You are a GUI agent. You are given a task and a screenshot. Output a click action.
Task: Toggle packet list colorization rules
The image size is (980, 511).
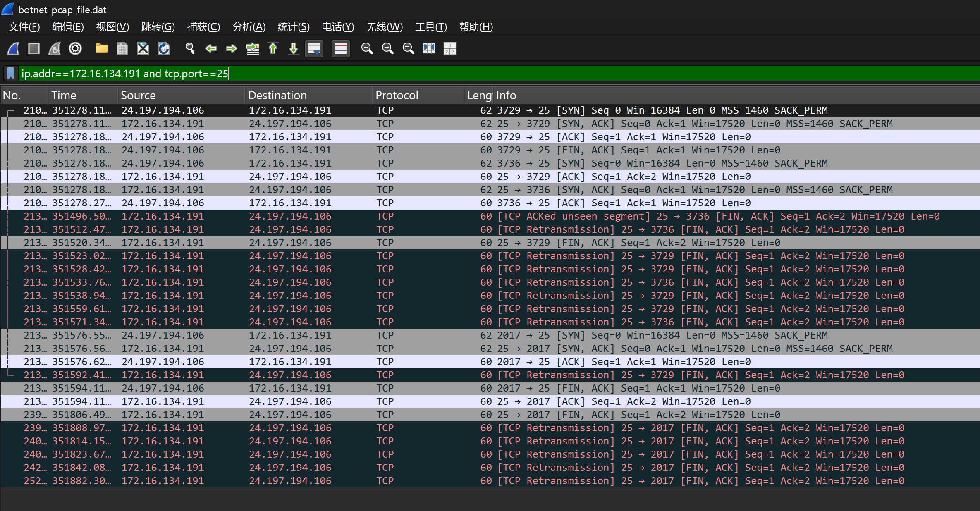tap(340, 49)
